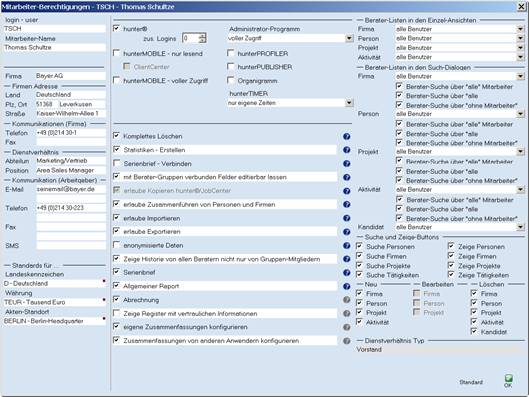Click the green OK icon
This screenshot has height=397, width=529.
(x=508, y=378)
